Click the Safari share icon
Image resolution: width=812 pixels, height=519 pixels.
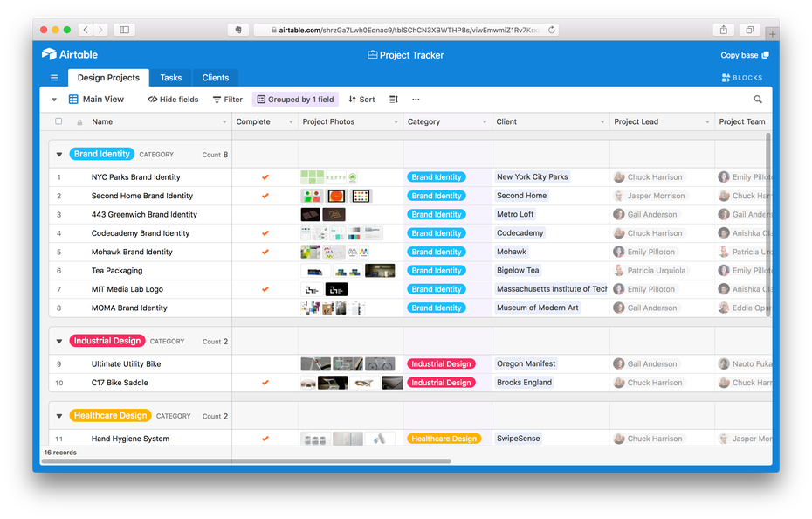[724, 30]
